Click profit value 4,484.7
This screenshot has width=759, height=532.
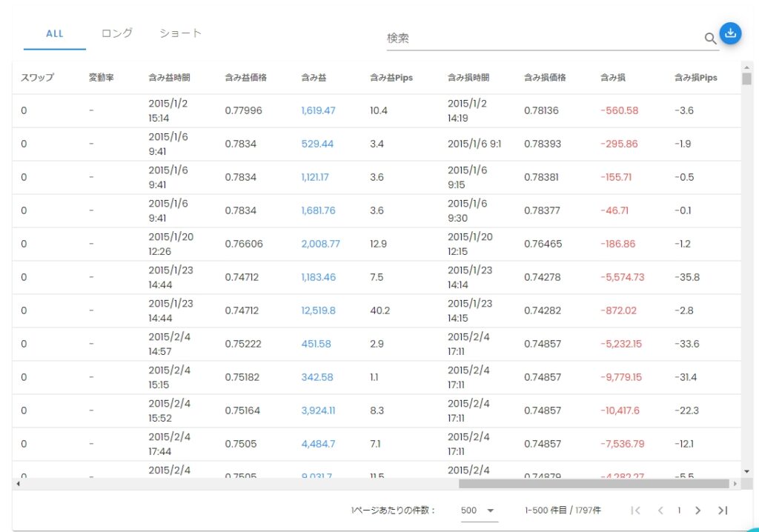tap(318, 445)
